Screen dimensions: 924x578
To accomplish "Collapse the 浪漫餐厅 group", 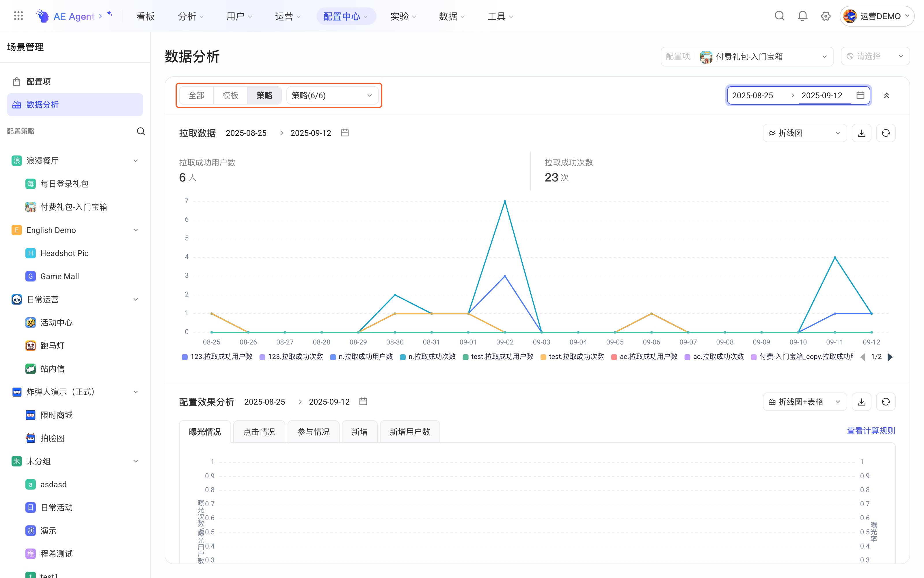I will point(135,161).
